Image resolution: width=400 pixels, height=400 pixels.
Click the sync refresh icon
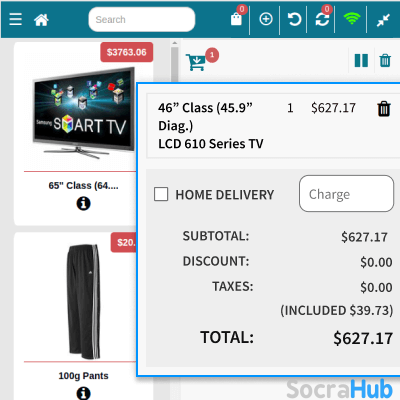[322, 20]
